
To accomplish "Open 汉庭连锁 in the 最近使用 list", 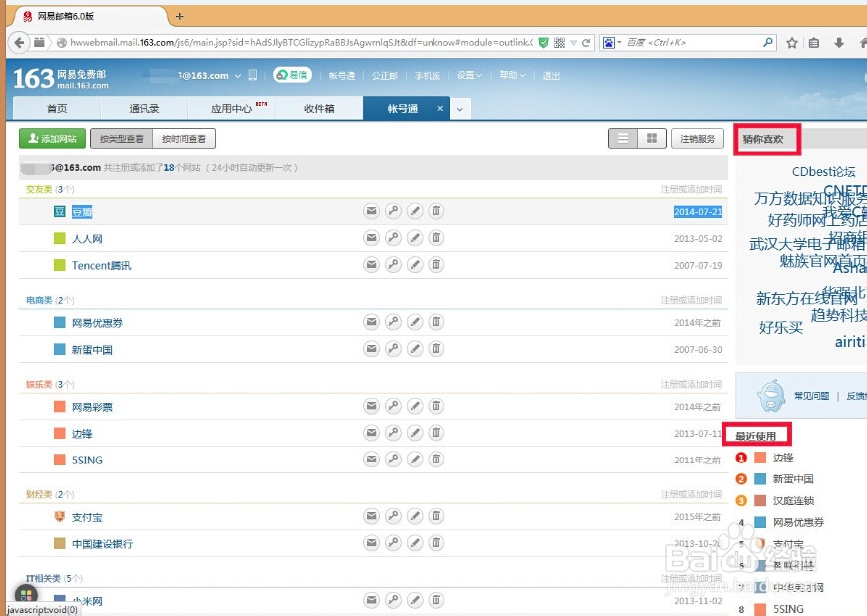I will point(793,501).
